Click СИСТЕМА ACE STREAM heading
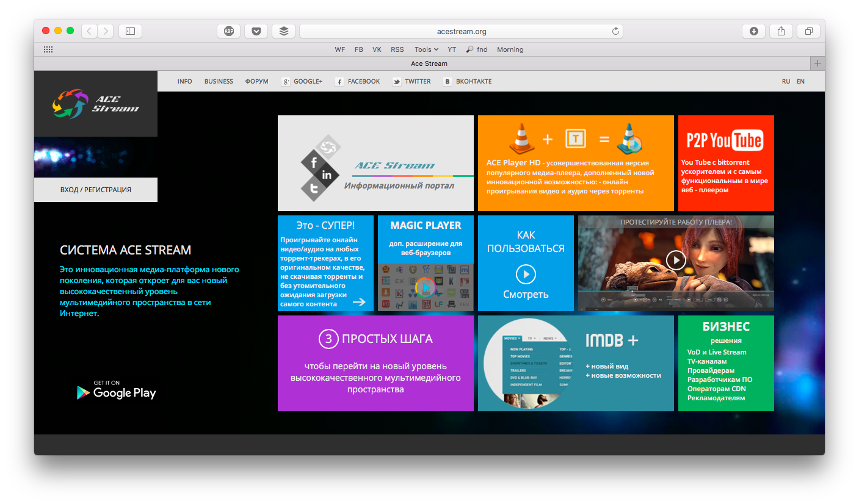This screenshot has height=504, width=859. (125, 250)
